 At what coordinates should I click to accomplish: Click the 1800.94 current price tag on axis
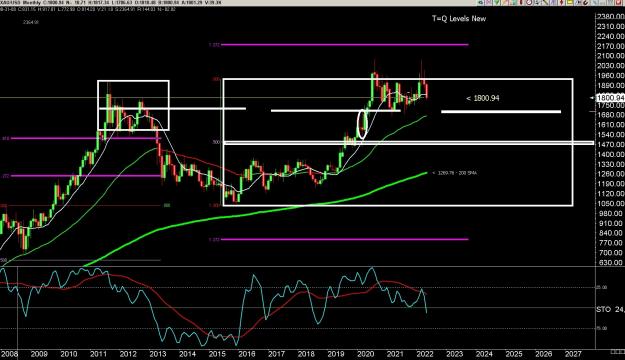[x=610, y=98]
